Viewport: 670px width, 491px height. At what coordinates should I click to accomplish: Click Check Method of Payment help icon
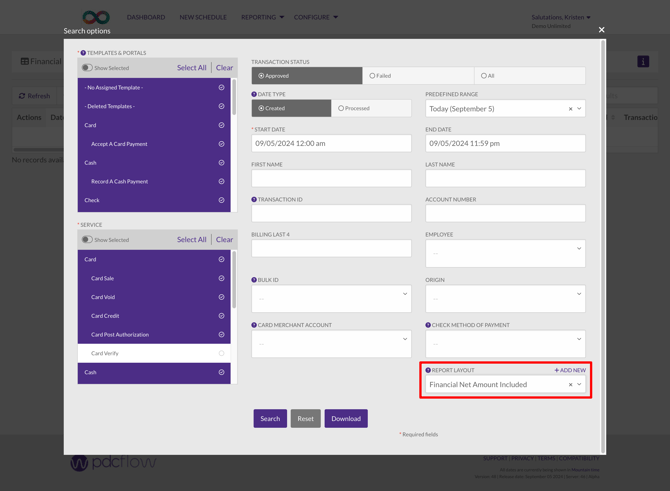point(428,325)
